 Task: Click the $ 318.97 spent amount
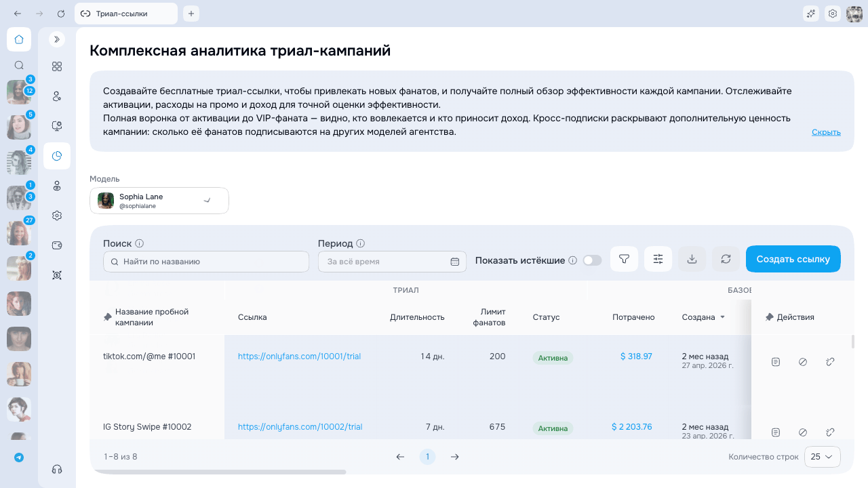pos(636,357)
